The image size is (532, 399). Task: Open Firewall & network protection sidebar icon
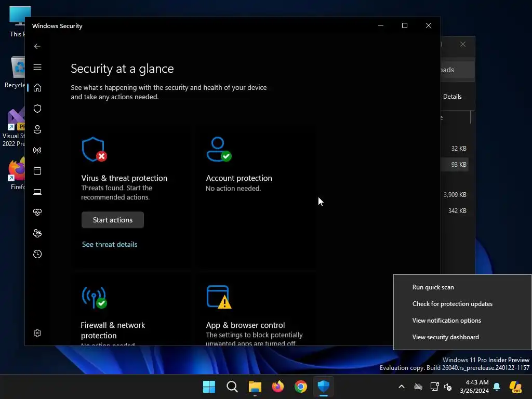(x=37, y=150)
